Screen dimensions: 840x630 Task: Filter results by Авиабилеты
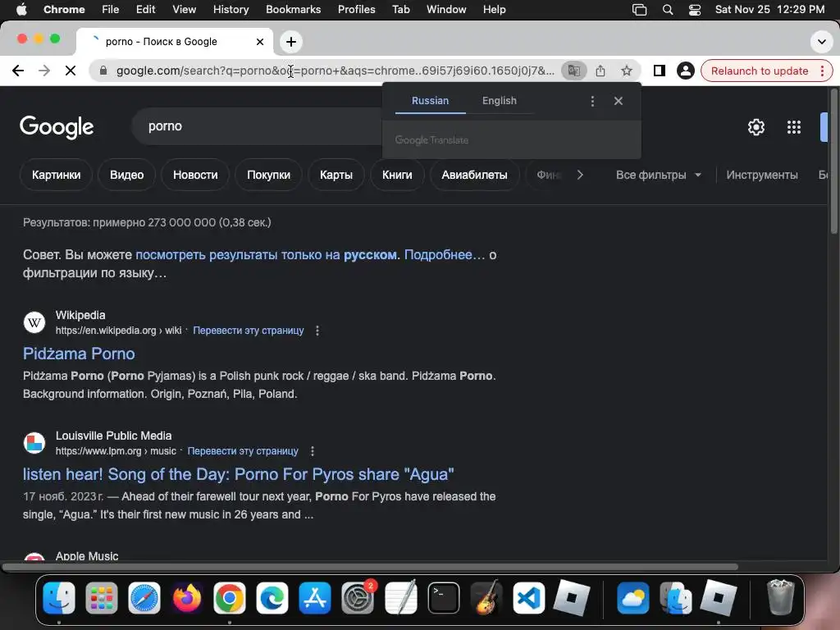point(474,175)
